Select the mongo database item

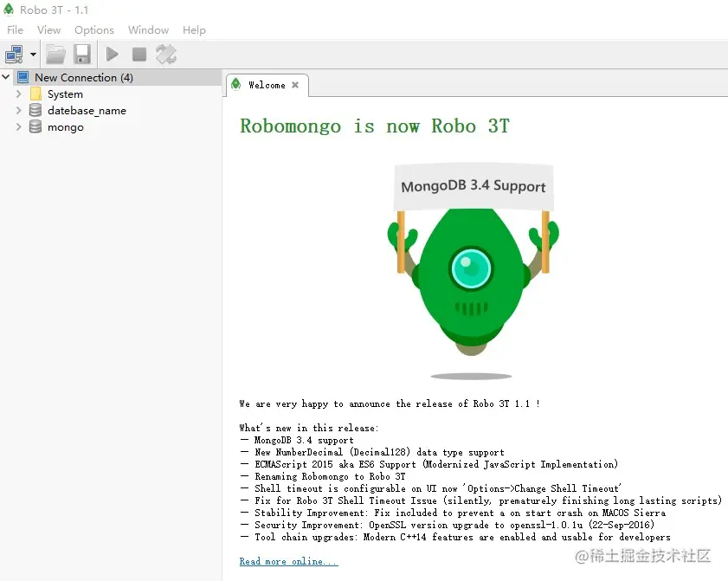click(x=66, y=127)
